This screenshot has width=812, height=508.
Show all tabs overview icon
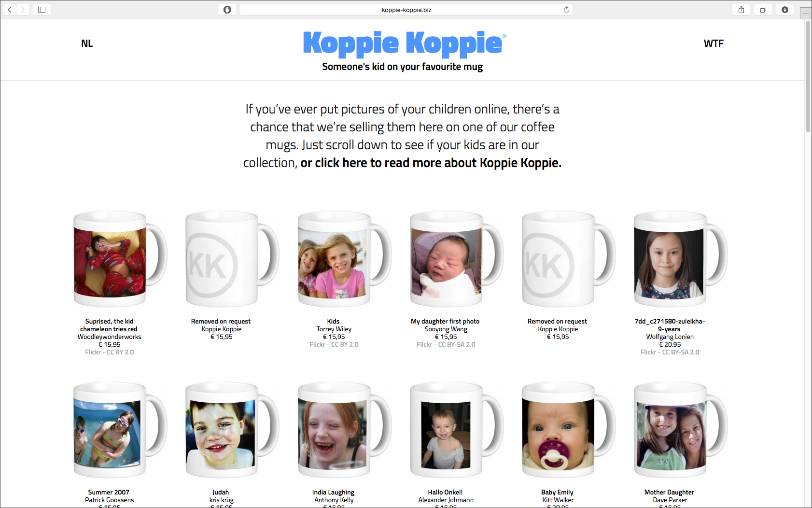click(763, 10)
